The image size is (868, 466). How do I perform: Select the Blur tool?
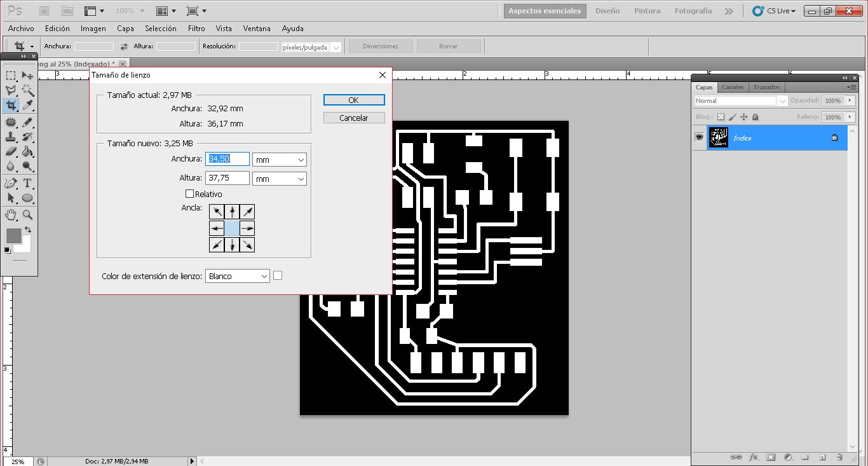(x=11, y=167)
